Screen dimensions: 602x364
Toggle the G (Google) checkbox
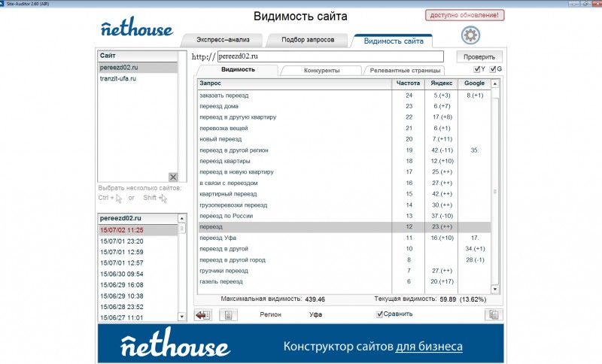click(x=493, y=69)
